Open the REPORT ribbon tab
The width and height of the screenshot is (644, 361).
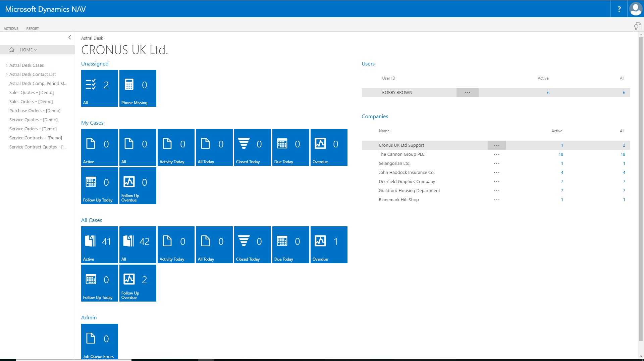(33, 29)
